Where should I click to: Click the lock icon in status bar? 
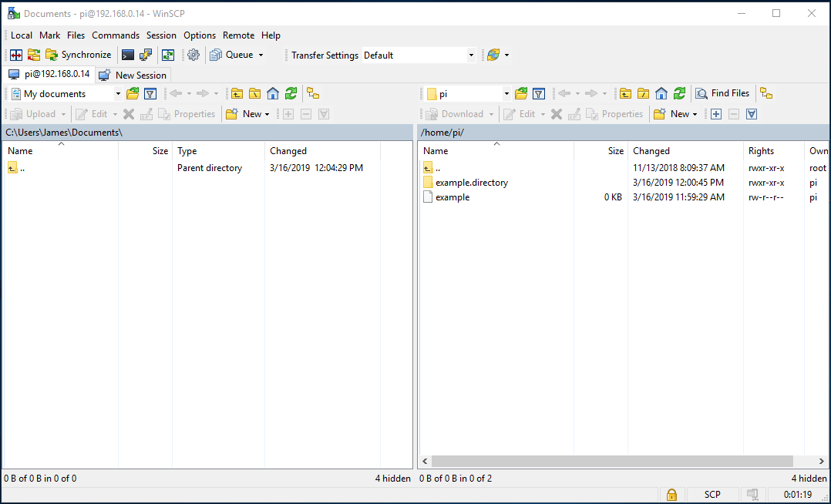671,495
